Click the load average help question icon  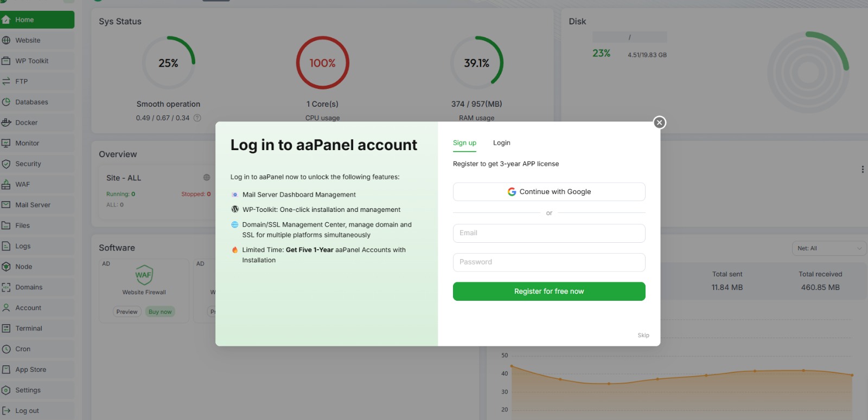[x=197, y=118]
